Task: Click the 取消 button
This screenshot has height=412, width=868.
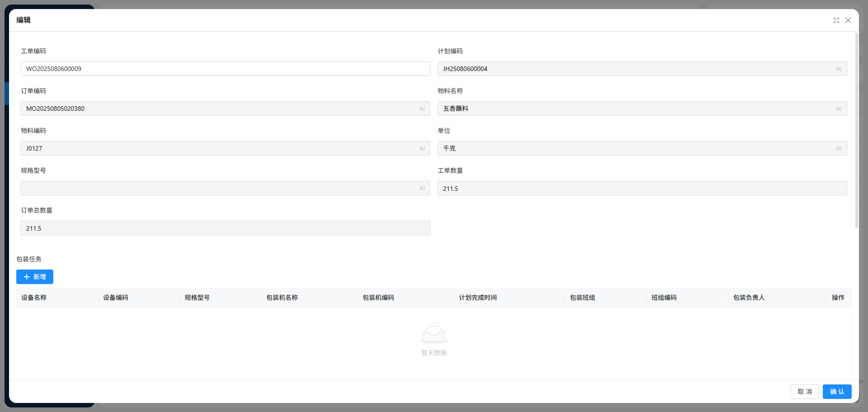Action: point(804,392)
